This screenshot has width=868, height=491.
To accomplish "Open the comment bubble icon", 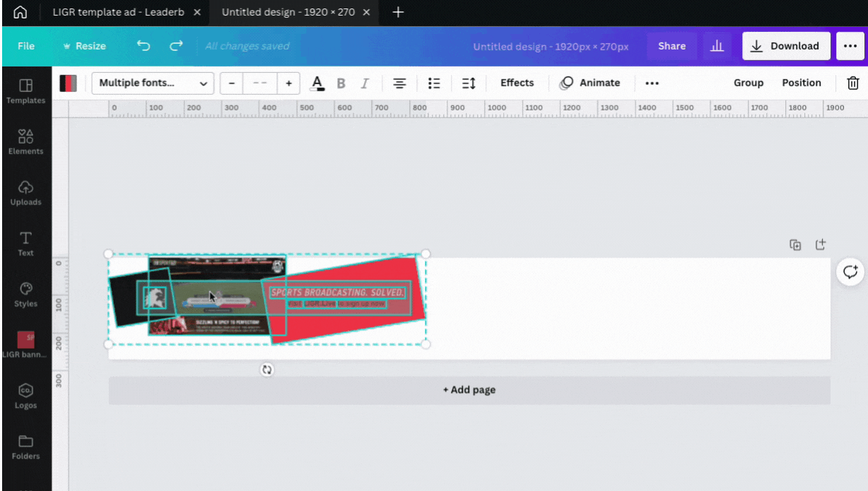I will 850,272.
